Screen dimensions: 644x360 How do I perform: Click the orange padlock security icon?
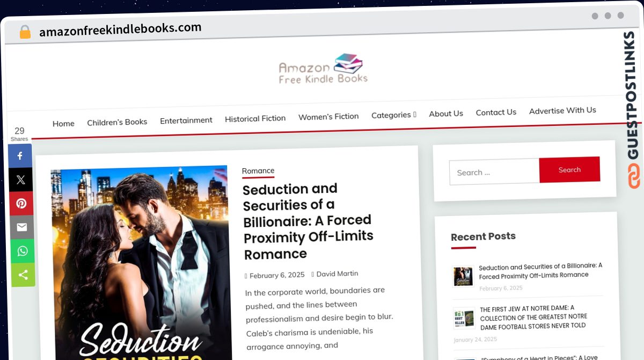click(25, 32)
